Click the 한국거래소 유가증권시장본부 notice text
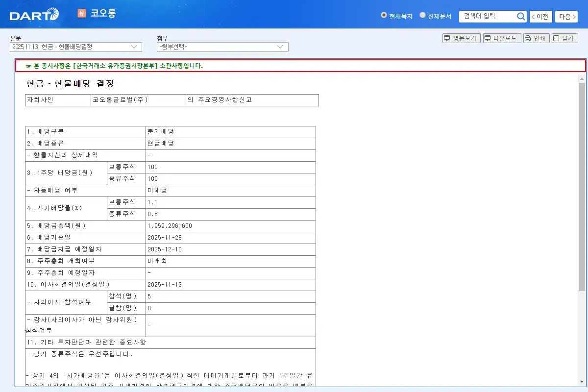 (x=115, y=66)
